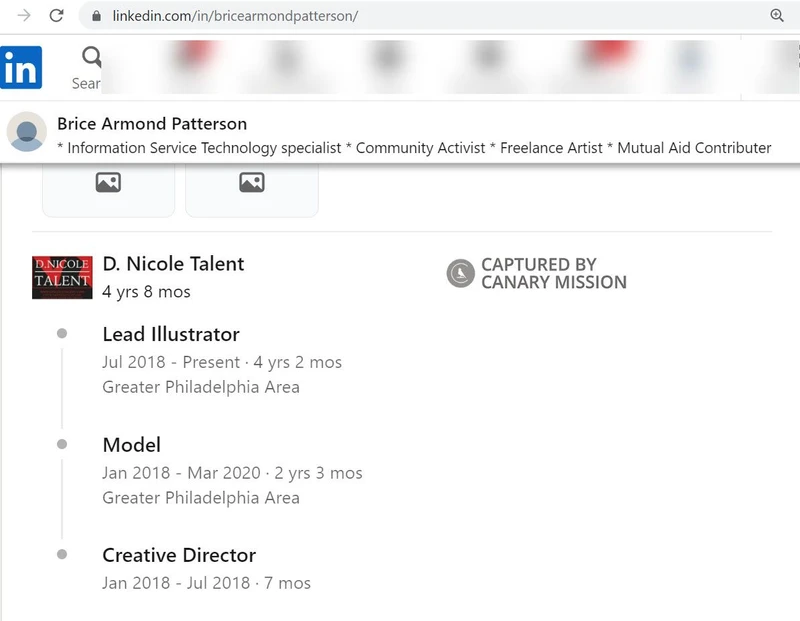Click the Canary Mission badge icon

click(459, 272)
